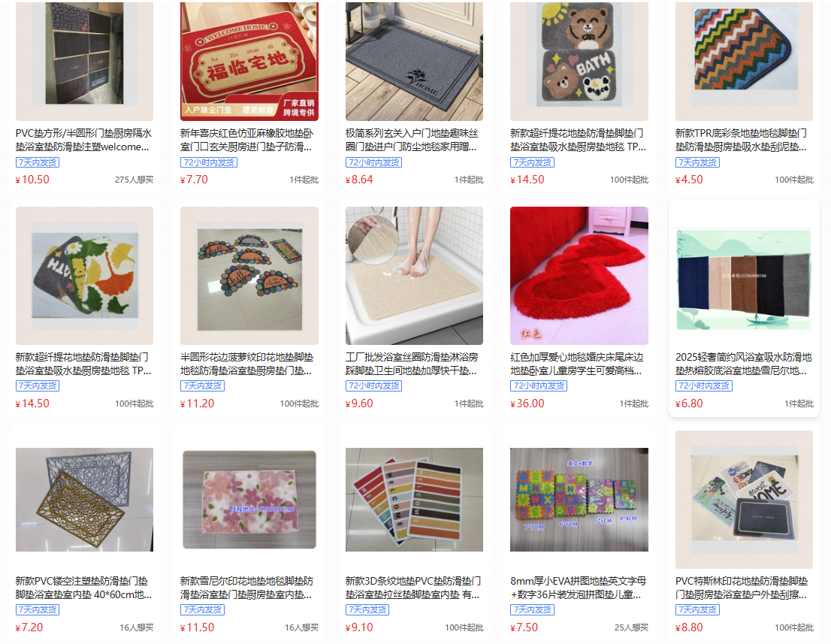Open the pineapple-pattern semicircle mats thumbnail
This screenshot has width=831, height=644.
tap(249, 276)
